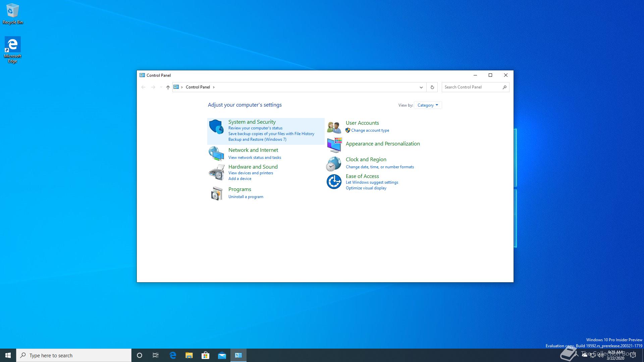Click the Hardware and Sound printer icon
This screenshot has width=644, height=362.
click(216, 172)
